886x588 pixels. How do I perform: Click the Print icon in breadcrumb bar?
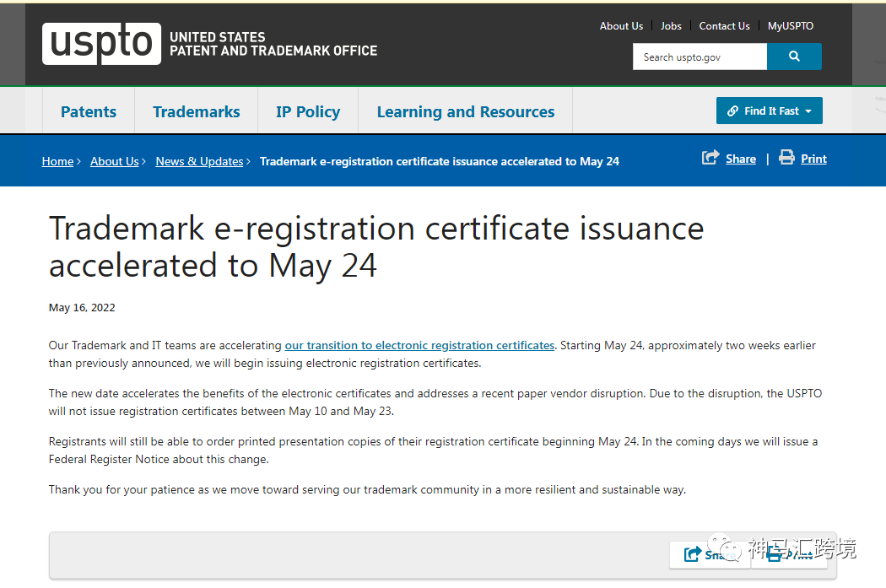click(x=786, y=158)
